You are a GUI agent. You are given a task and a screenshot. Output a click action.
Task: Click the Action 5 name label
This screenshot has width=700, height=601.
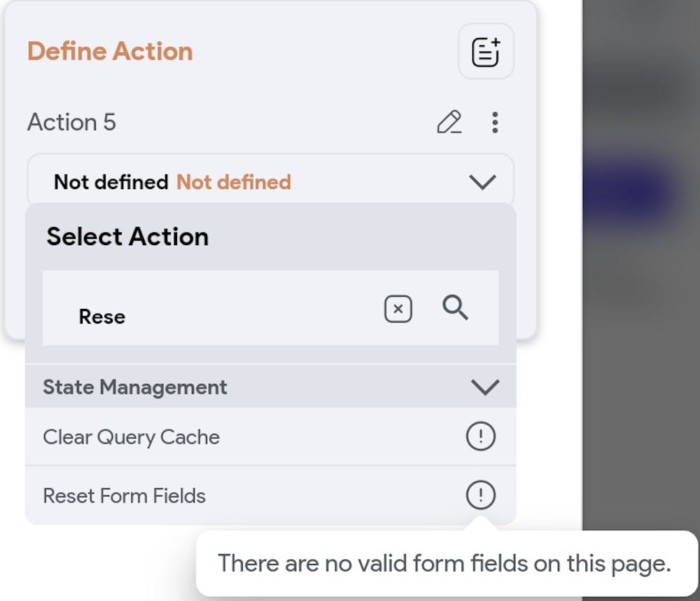(71, 123)
